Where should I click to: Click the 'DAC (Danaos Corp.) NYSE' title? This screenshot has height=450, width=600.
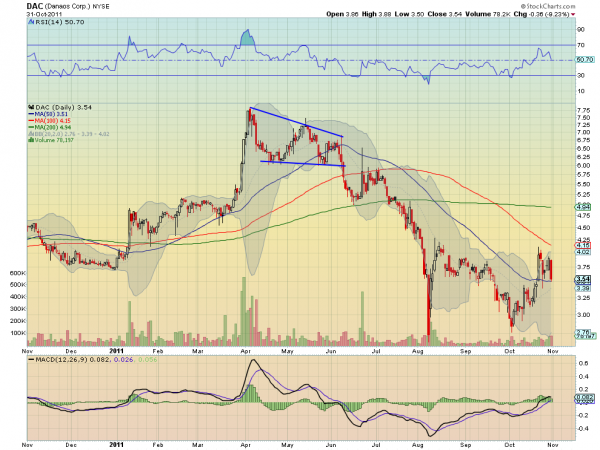tap(68, 7)
